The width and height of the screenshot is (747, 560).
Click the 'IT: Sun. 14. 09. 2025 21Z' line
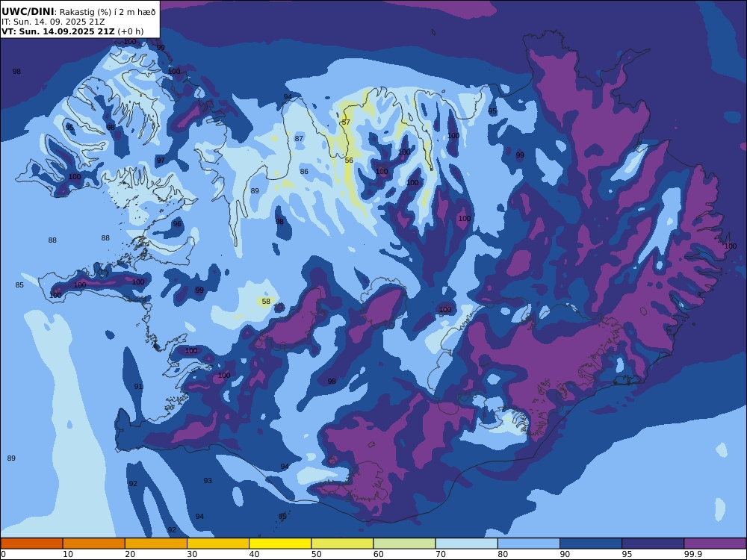click(x=53, y=22)
